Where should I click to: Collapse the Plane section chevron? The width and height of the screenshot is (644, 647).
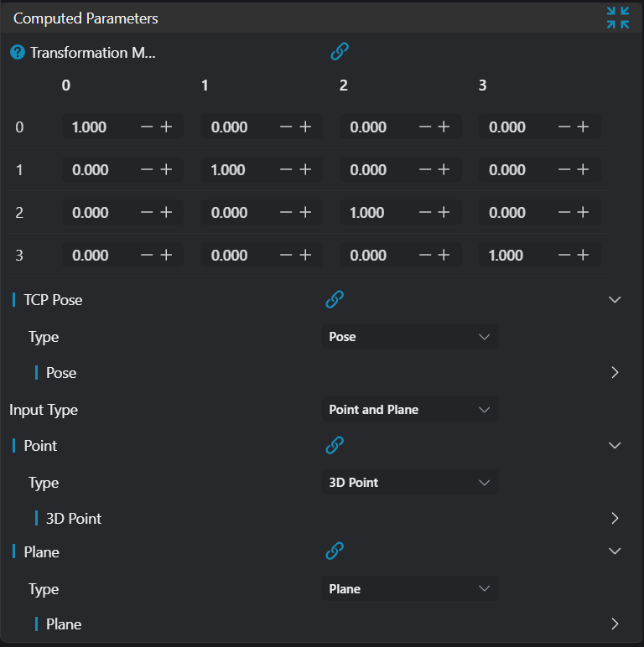615,551
